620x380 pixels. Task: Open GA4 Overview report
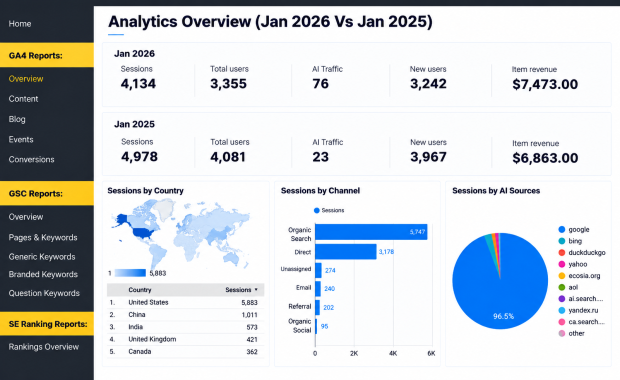[x=26, y=79]
